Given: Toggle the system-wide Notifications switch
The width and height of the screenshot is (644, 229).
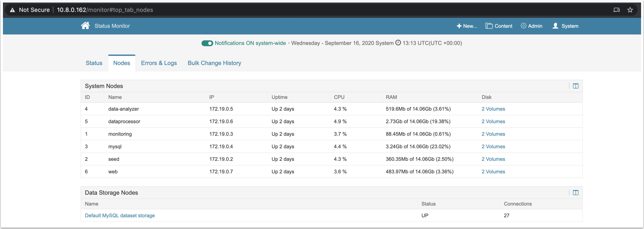Looking at the screenshot, I should click(207, 43).
